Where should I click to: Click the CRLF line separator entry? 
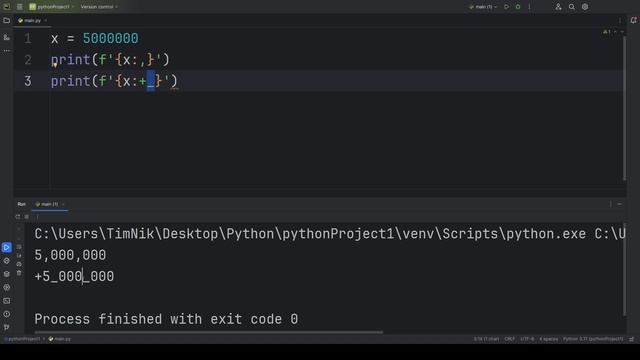[x=510, y=339]
